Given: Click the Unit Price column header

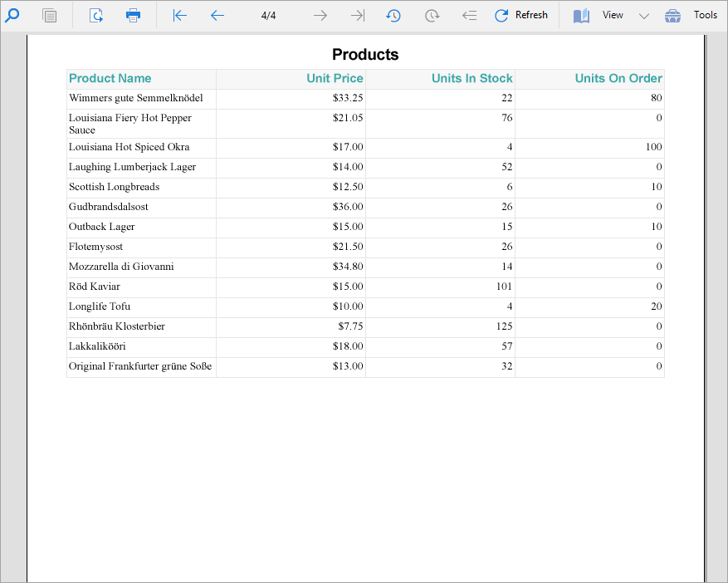Looking at the screenshot, I should [291, 79].
